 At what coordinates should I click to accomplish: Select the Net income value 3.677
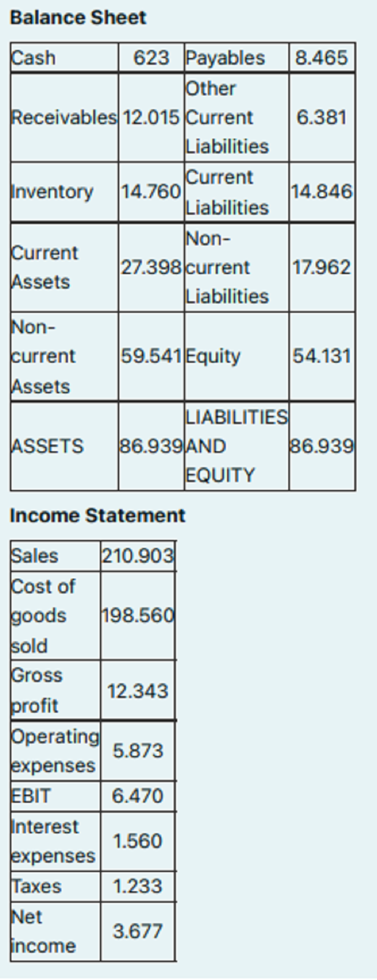(138, 931)
